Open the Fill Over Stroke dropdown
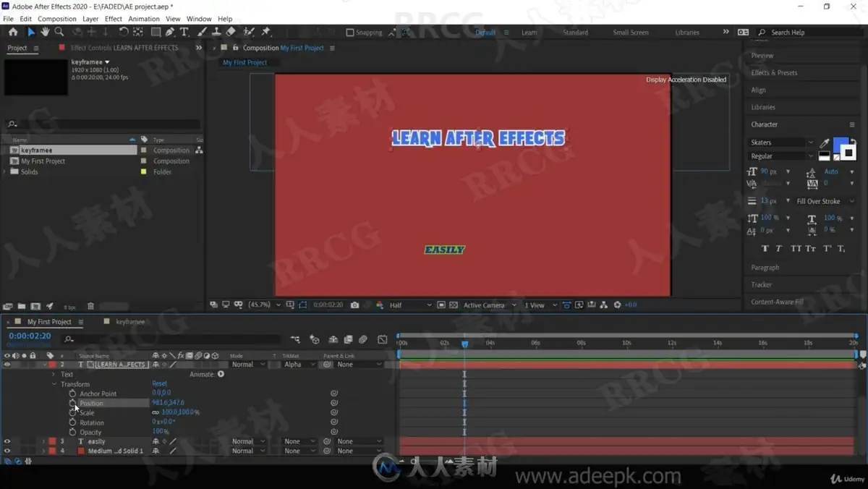Image resolution: width=868 pixels, height=489 pixels. (x=825, y=201)
